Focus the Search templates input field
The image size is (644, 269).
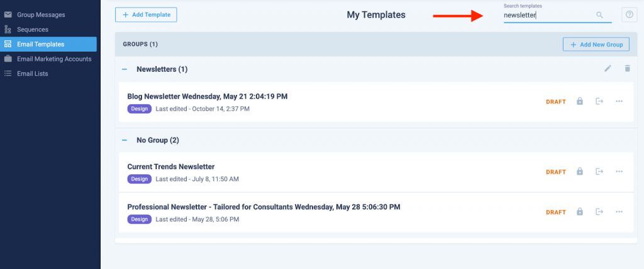[x=547, y=16]
